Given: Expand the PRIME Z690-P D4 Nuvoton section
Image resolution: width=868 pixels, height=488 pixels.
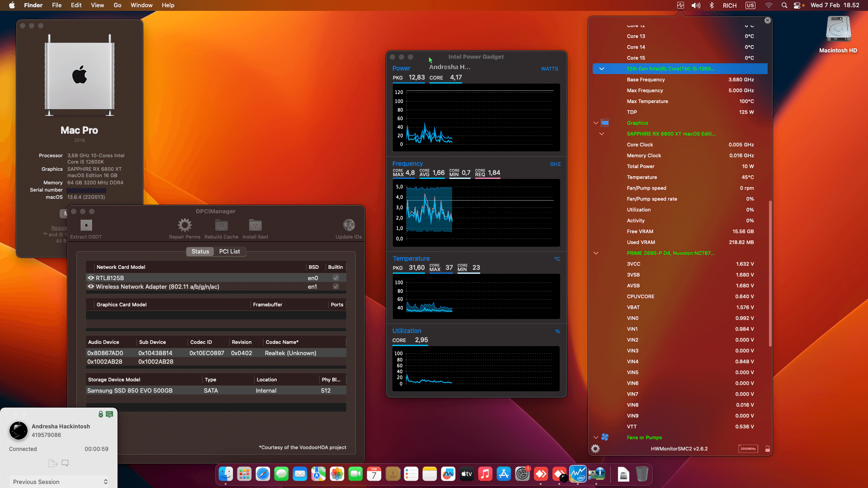Looking at the screenshot, I should pyautogui.click(x=596, y=253).
